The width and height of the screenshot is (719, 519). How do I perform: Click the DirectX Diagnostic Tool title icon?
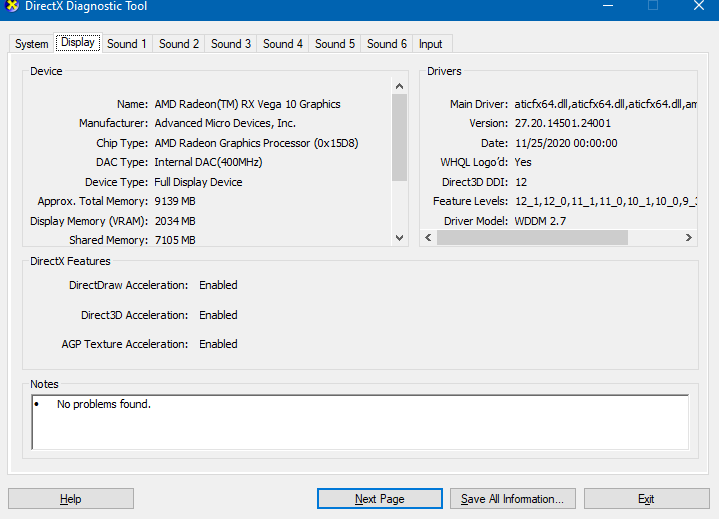12,6
